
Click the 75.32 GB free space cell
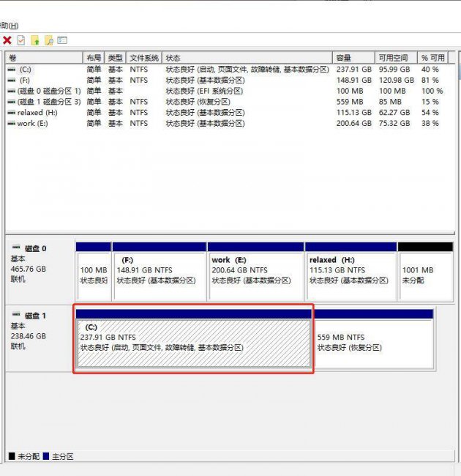coord(394,123)
